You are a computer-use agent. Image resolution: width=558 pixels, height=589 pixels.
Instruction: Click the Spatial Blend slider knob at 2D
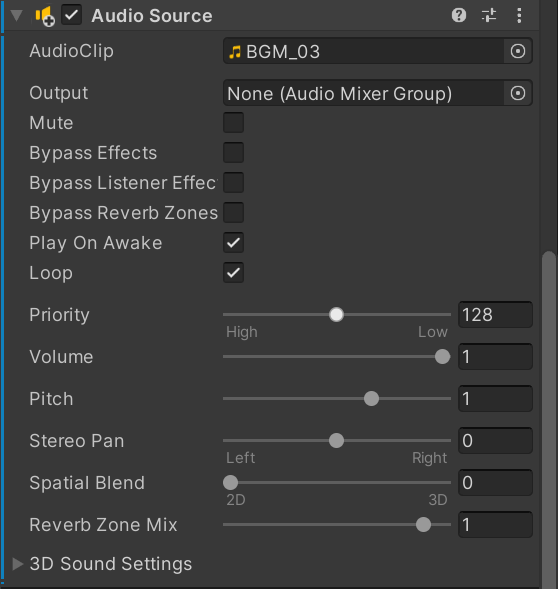pyautogui.click(x=230, y=483)
